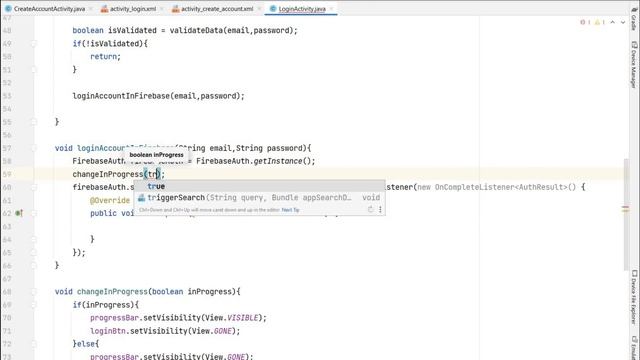Collapse the if(inProgress) block at line 69
This screenshot has height=360, width=640.
pyautogui.click(x=34, y=304)
